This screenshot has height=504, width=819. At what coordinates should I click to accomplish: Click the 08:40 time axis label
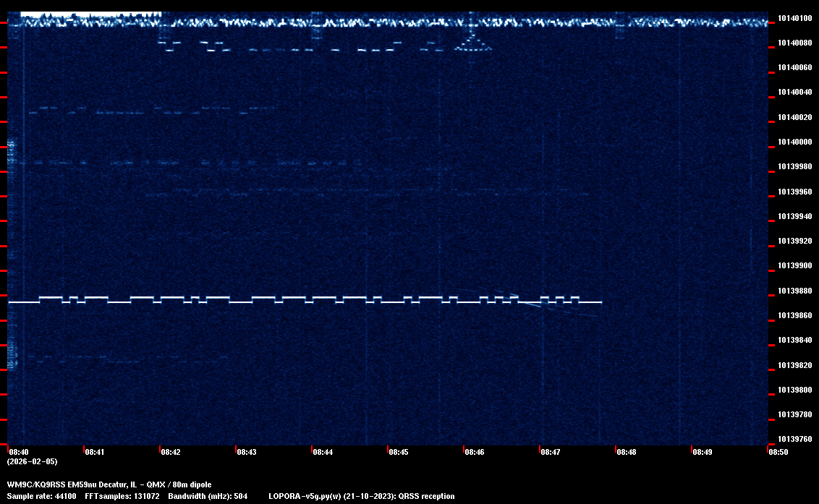(x=18, y=452)
